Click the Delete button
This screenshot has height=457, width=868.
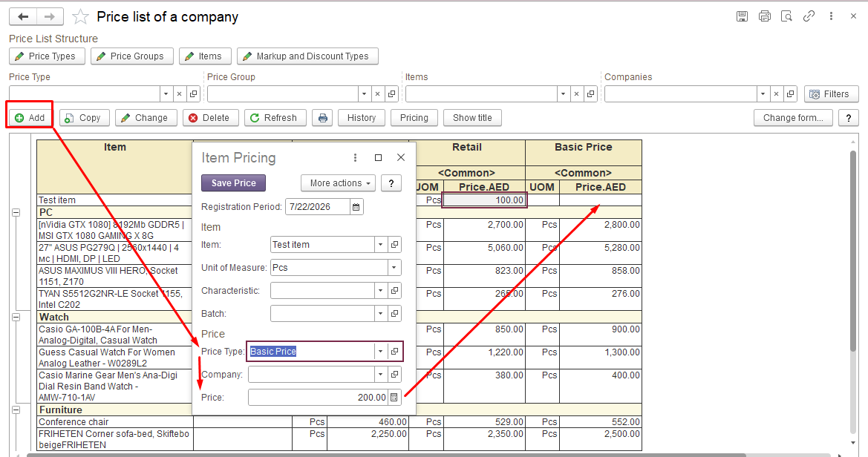(211, 118)
